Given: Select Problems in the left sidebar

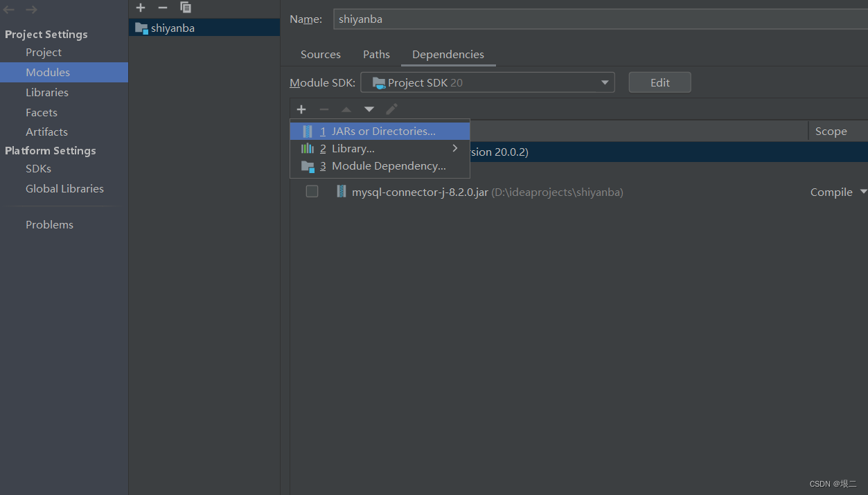Looking at the screenshot, I should tap(49, 224).
